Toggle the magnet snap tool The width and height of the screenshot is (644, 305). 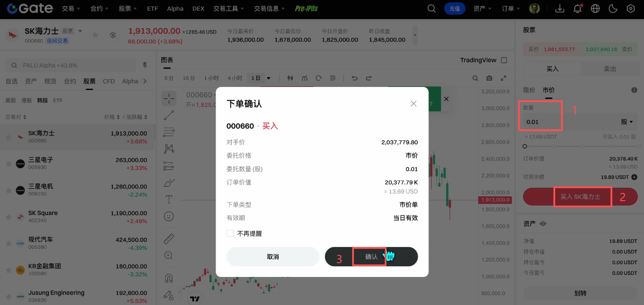tap(169, 278)
